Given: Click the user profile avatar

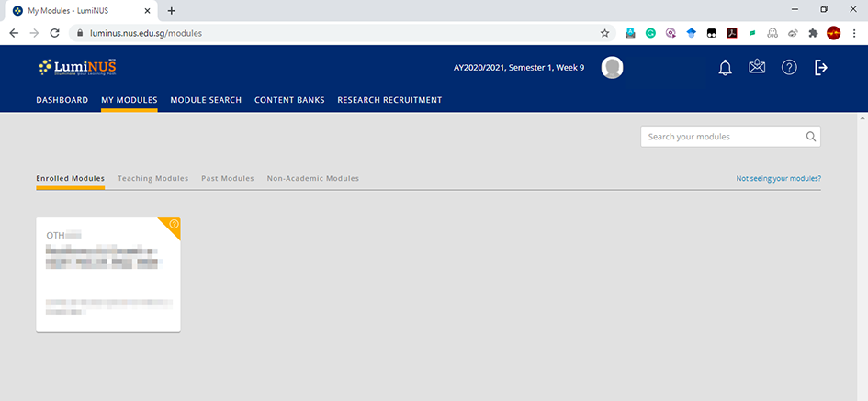Looking at the screenshot, I should pos(613,68).
